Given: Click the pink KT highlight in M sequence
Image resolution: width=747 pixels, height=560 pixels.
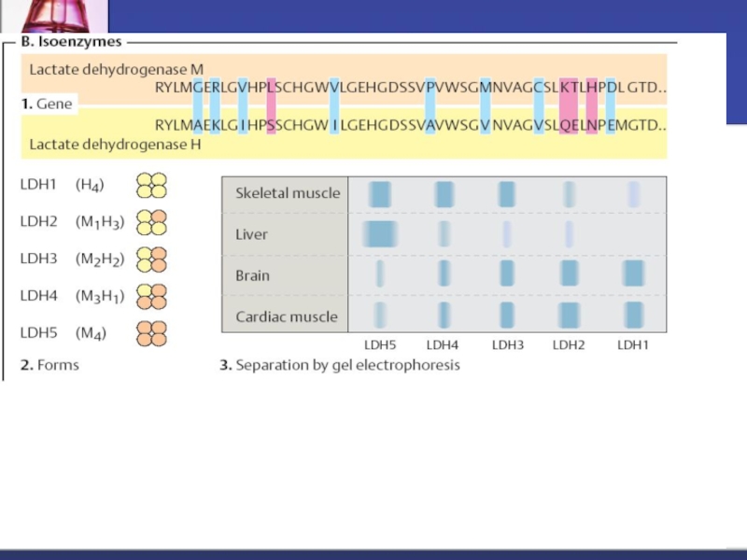Looking at the screenshot, I should point(569,88).
